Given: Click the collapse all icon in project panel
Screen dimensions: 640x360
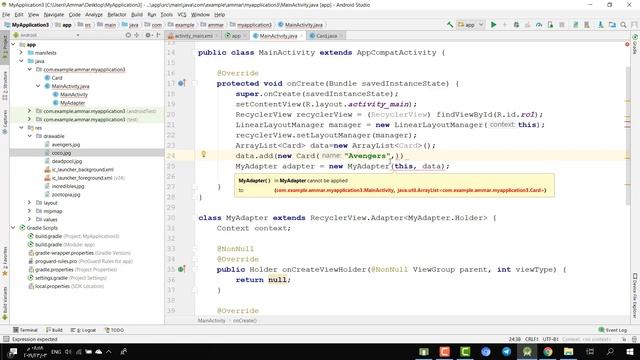Looking at the screenshot, I should [x=137, y=36].
